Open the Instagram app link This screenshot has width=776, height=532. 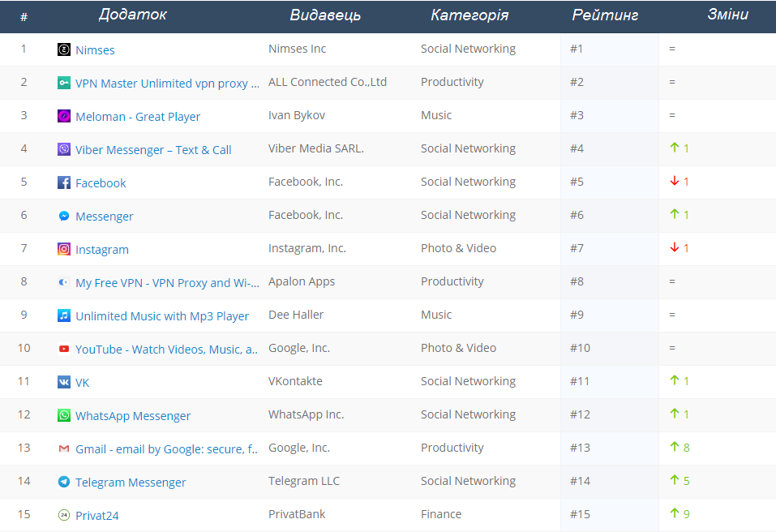[x=102, y=250]
